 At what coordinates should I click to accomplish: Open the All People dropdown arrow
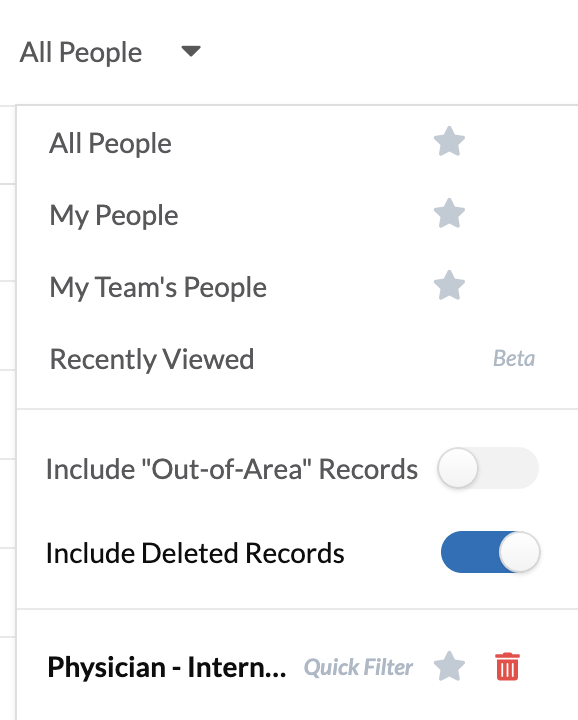[191, 51]
